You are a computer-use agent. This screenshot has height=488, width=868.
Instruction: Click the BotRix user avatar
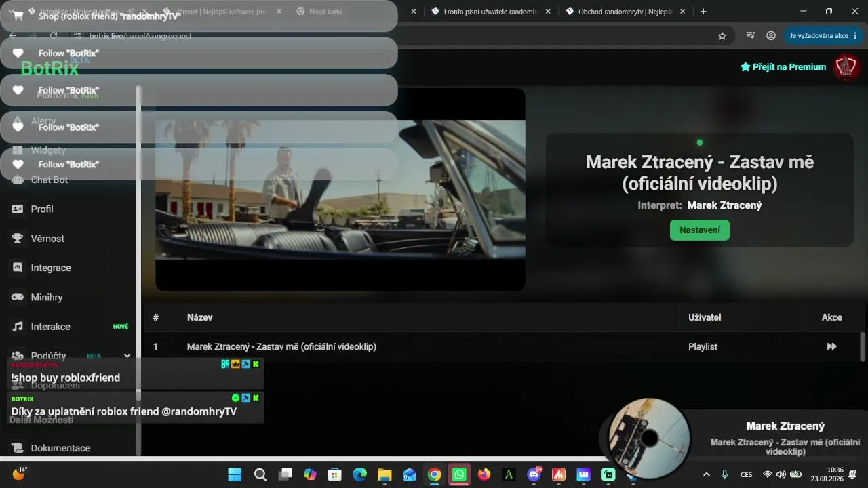coord(846,67)
